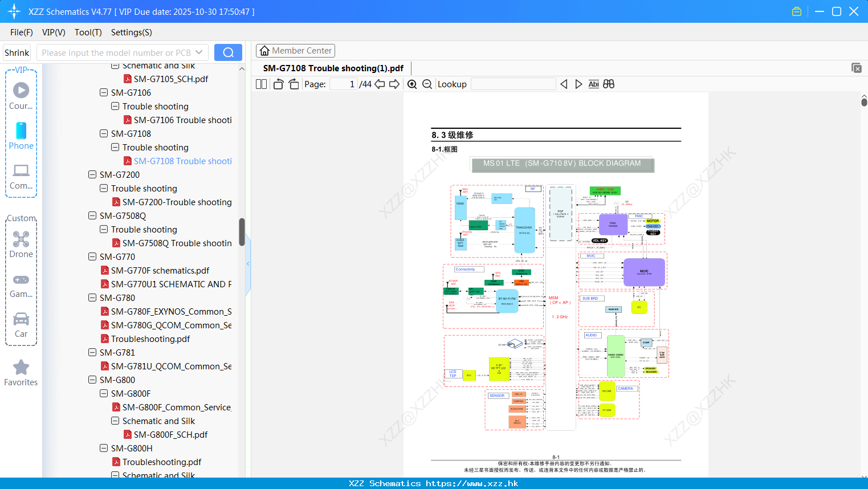
Task: Go to the next page arrow
Action: click(x=394, y=84)
